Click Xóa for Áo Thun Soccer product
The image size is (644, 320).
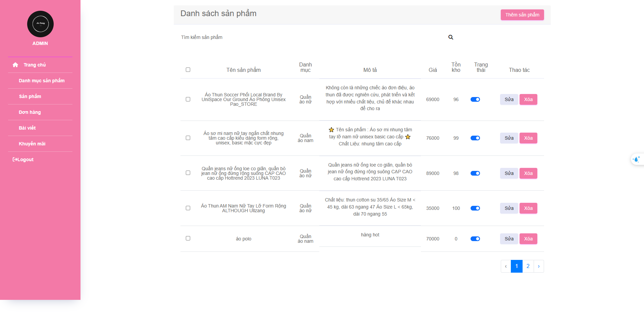[x=528, y=99]
